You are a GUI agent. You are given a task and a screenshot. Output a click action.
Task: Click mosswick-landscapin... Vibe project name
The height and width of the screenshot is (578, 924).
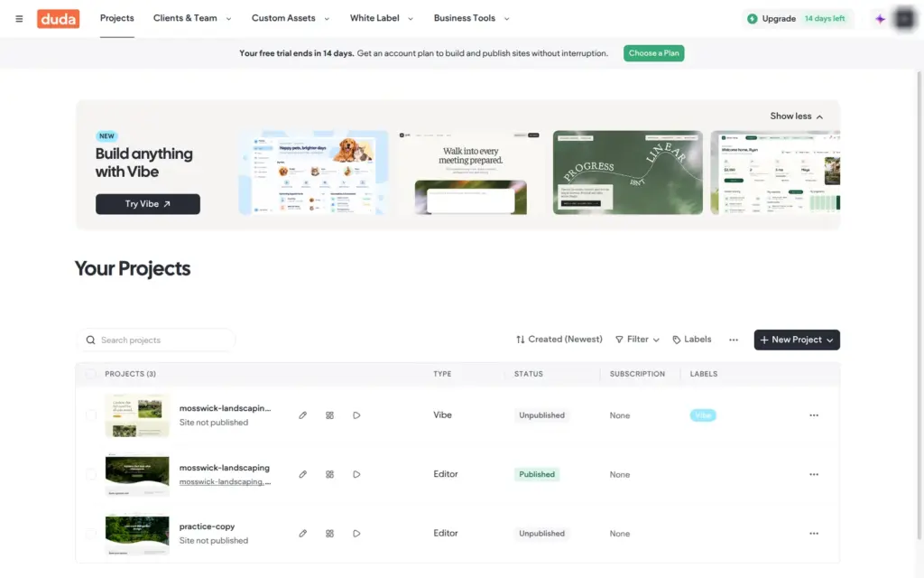click(x=225, y=408)
